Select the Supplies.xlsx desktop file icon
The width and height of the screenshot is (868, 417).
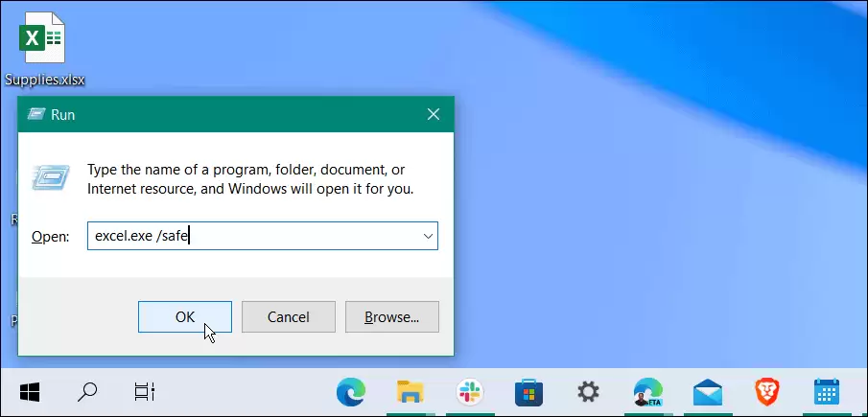point(44,48)
